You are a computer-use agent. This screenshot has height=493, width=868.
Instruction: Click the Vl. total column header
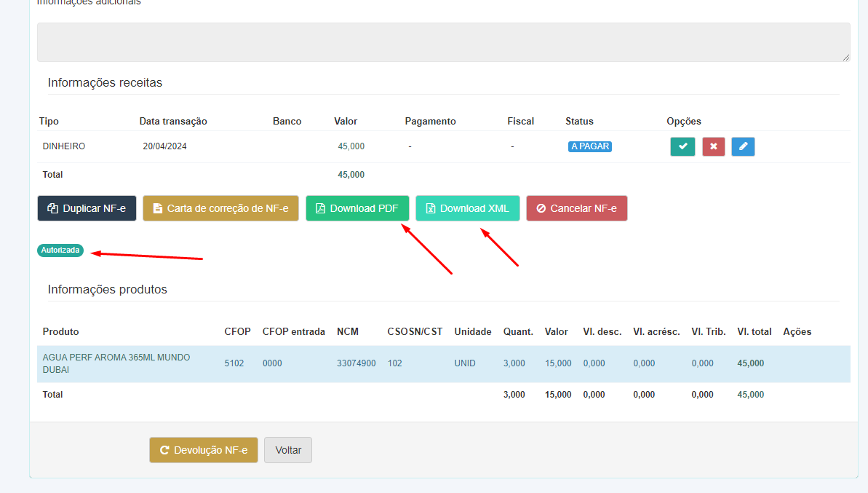754,332
